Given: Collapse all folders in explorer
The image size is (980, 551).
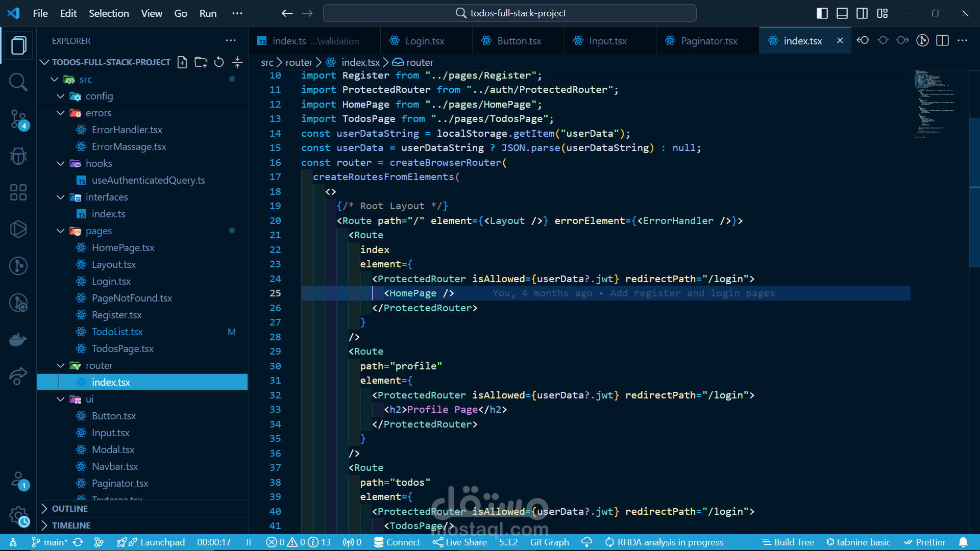Looking at the screenshot, I should pyautogui.click(x=237, y=62).
